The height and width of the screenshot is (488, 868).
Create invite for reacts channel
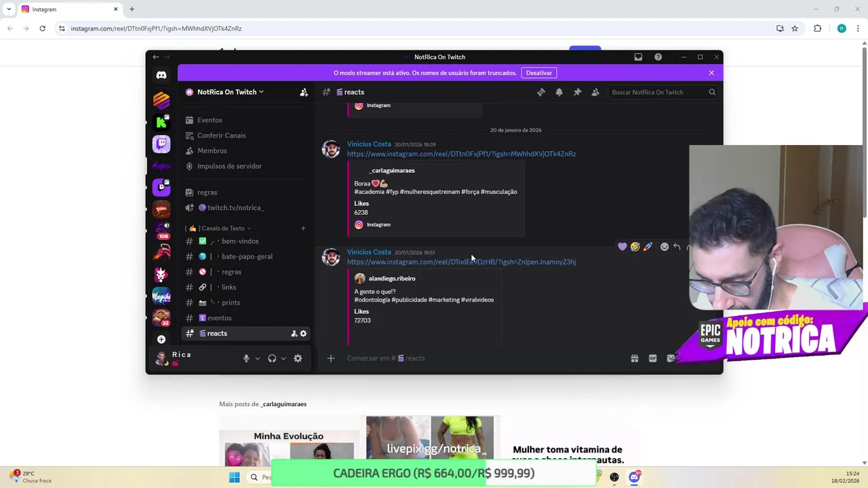click(294, 333)
